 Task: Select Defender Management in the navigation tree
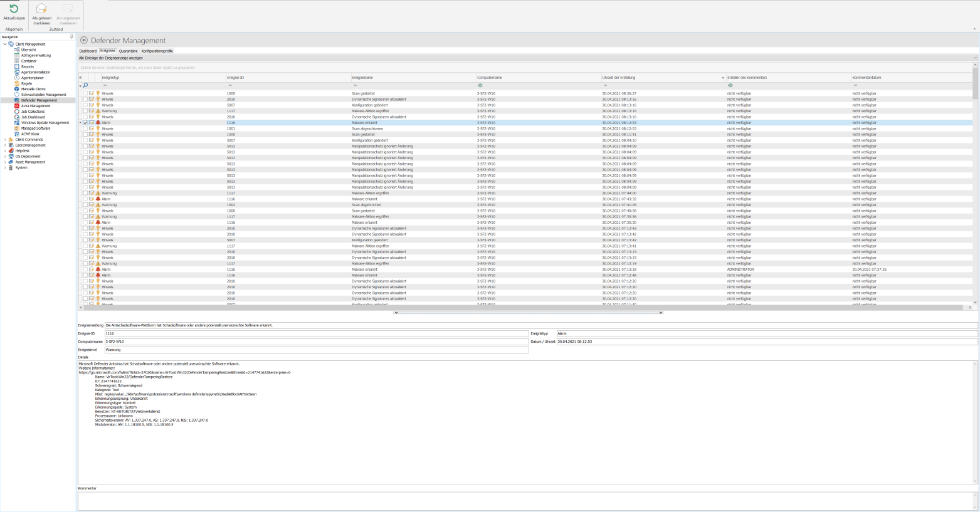click(x=39, y=100)
